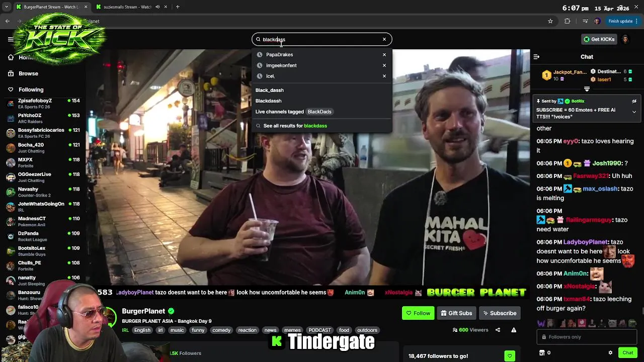
Task: Click Get KICKs button
Action: [599, 39]
